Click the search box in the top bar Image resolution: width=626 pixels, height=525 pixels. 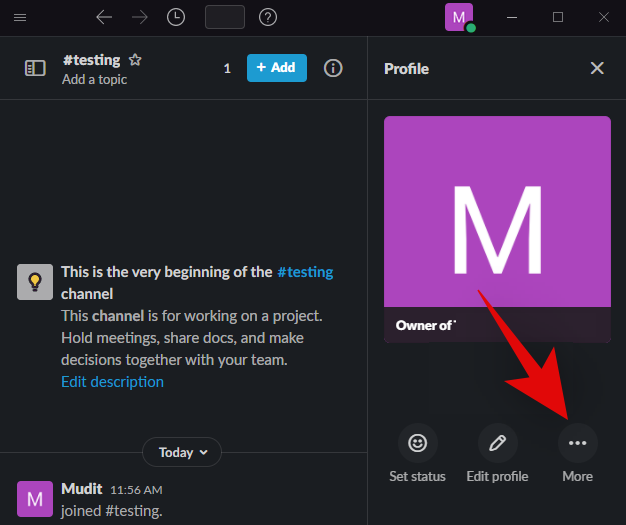pos(224,17)
